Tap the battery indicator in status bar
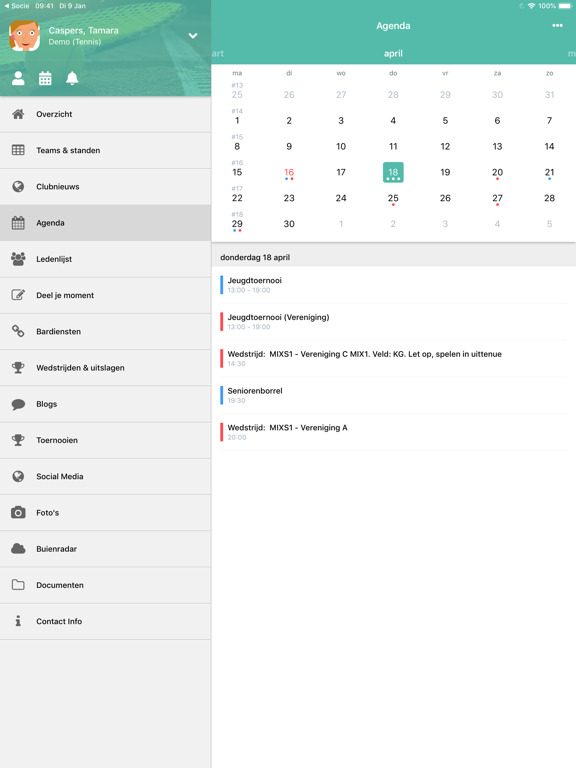Viewport: 576px width, 768px height. 564,6
